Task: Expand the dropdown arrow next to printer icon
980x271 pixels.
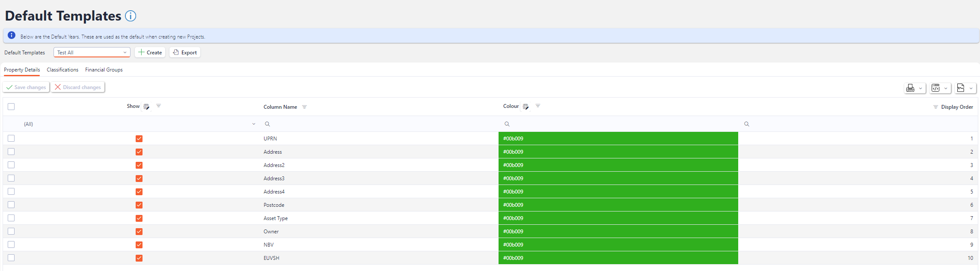Action: (921, 88)
